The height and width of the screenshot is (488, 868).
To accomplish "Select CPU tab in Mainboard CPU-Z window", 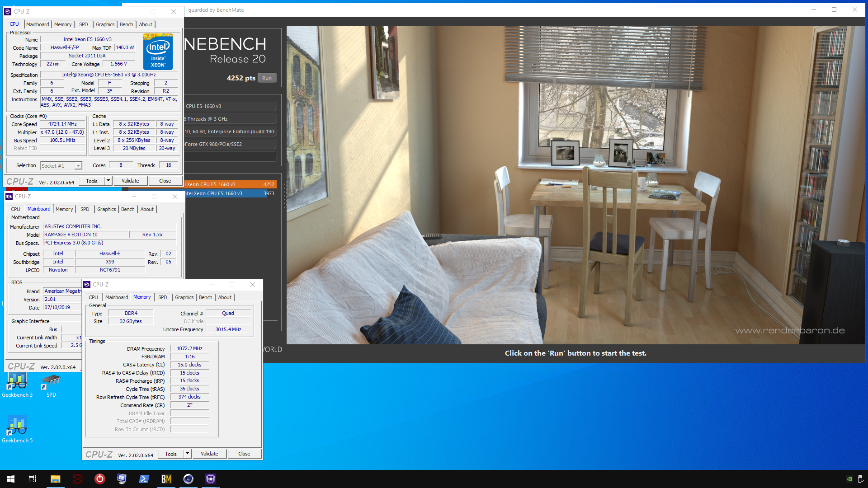I will 15,209.
